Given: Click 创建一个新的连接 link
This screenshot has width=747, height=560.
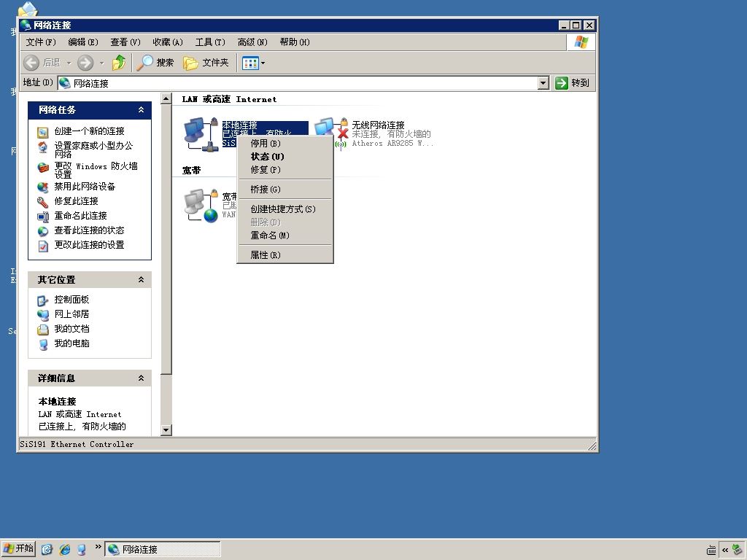Looking at the screenshot, I should coord(89,131).
